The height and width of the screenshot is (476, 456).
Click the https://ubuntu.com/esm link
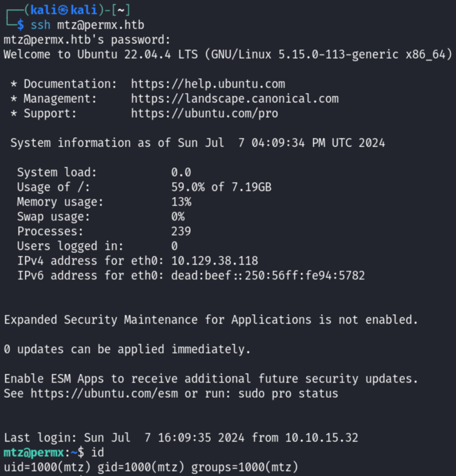(104, 393)
